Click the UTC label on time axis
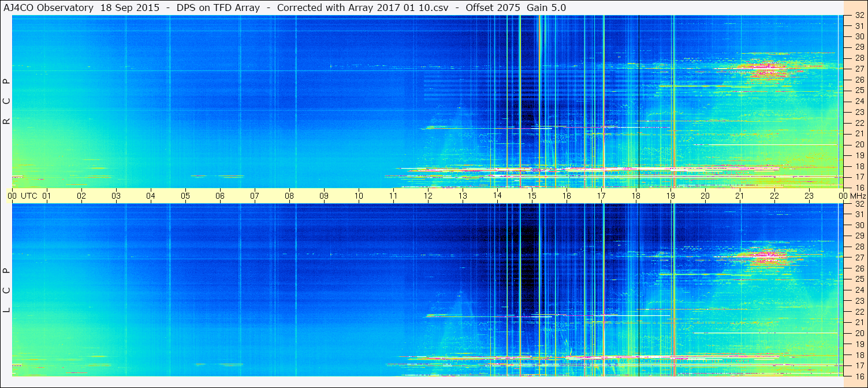Image resolution: width=868 pixels, height=388 pixels. [29, 196]
